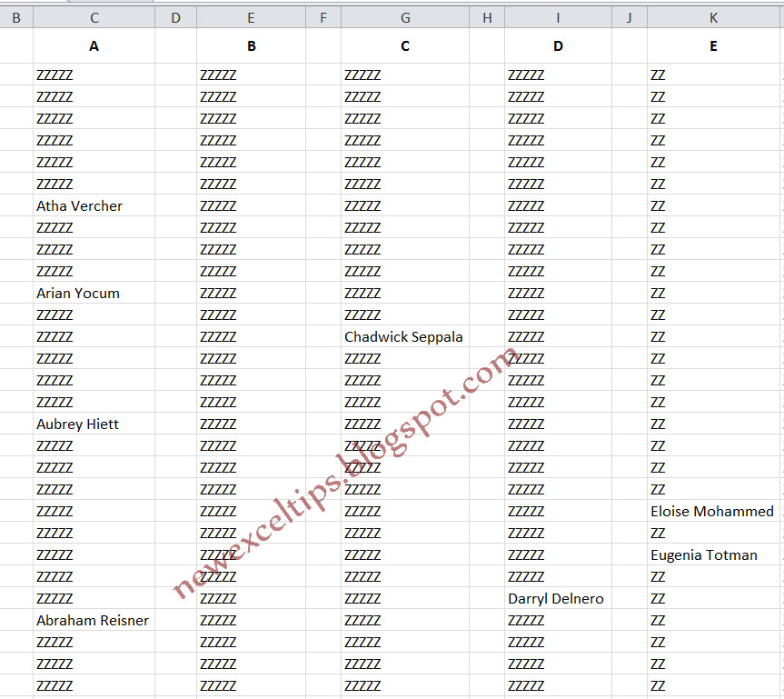Select column G header
This screenshot has width=784, height=699.
pyautogui.click(x=405, y=18)
